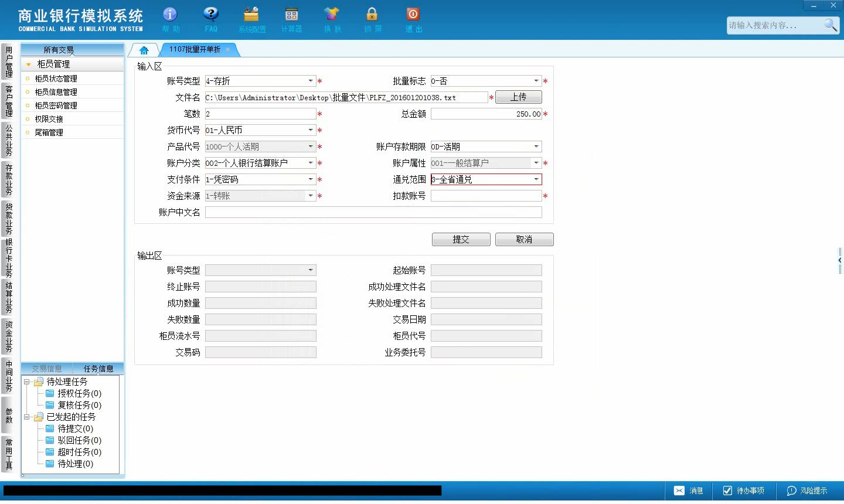Click the 上传 upload button
The image size is (844, 504).
519,97
